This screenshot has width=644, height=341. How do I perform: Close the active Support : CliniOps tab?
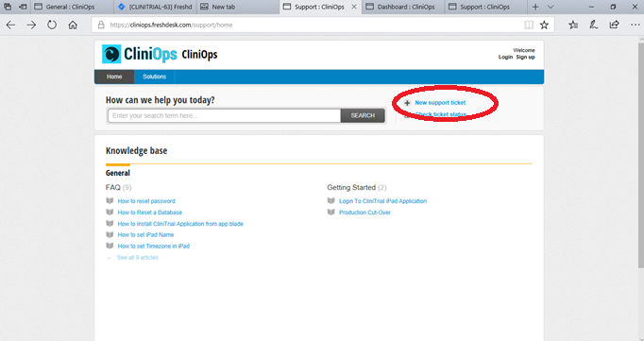354,7
